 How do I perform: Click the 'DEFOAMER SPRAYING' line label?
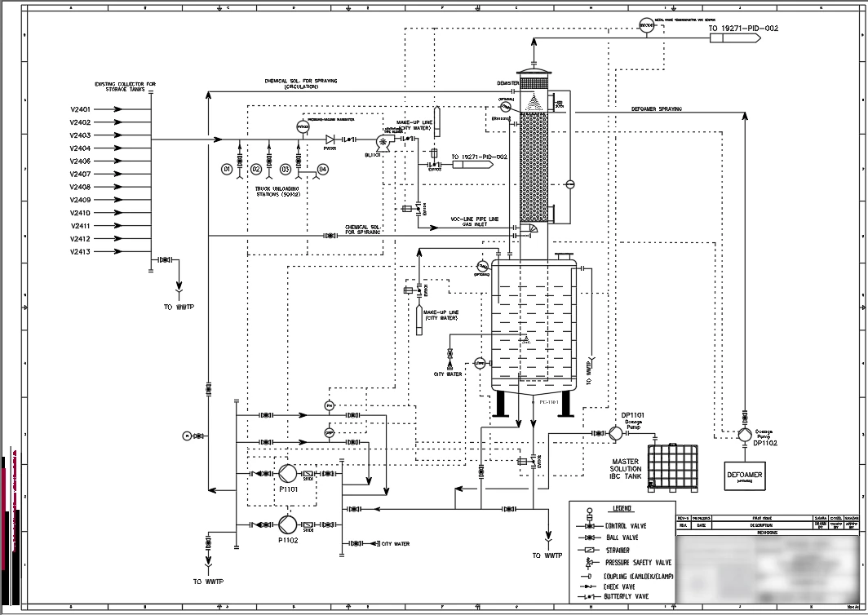click(x=657, y=109)
